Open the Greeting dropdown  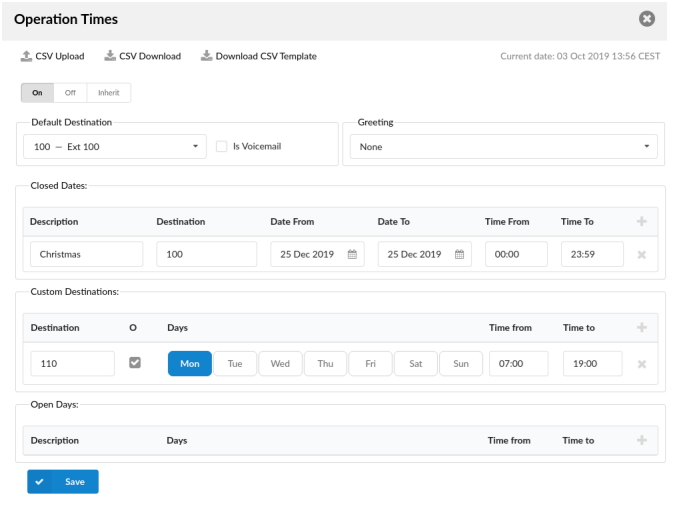click(504, 147)
